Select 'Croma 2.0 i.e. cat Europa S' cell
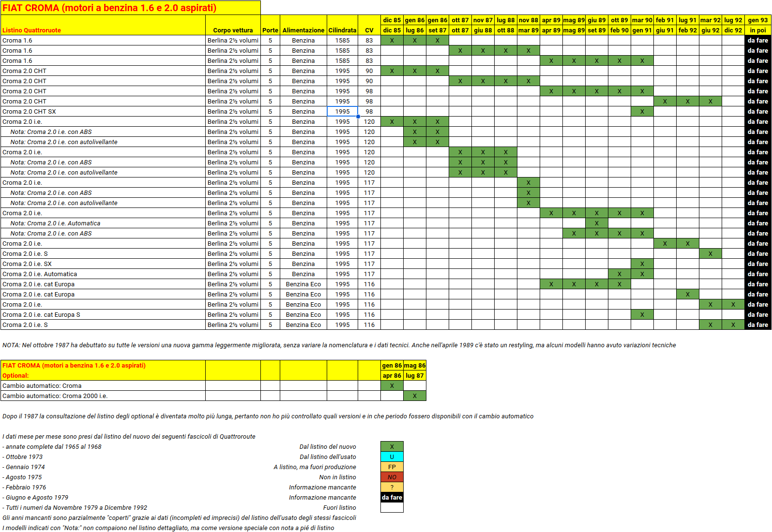The height and width of the screenshot is (532, 772). 103,314
